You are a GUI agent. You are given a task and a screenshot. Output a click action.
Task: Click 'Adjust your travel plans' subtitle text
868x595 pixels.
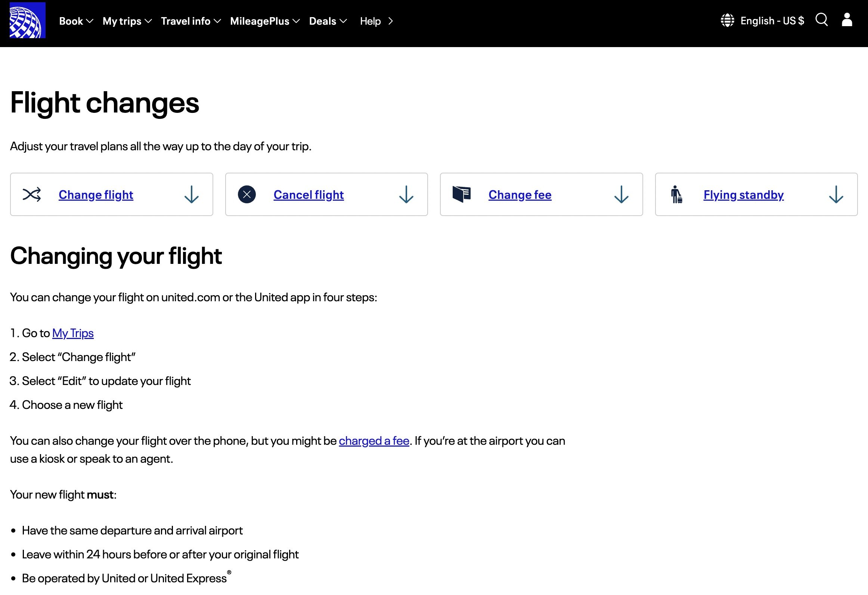[161, 146]
